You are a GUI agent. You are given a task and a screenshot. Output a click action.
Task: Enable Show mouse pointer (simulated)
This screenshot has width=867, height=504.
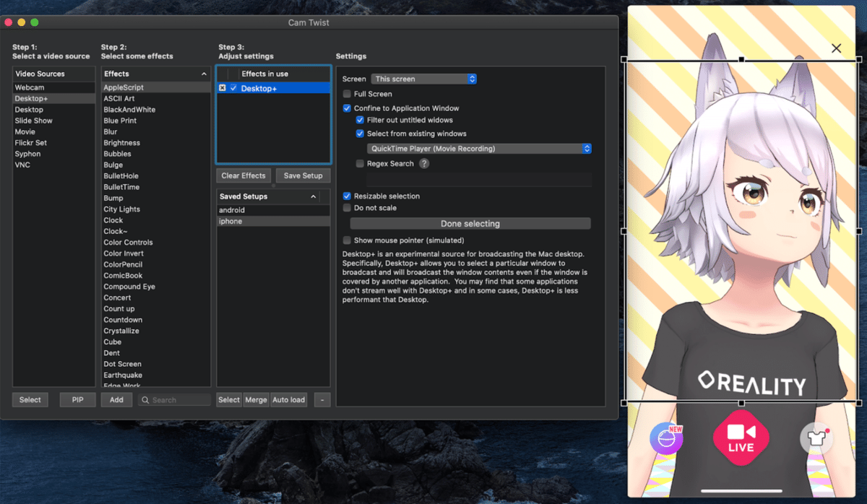(347, 240)
